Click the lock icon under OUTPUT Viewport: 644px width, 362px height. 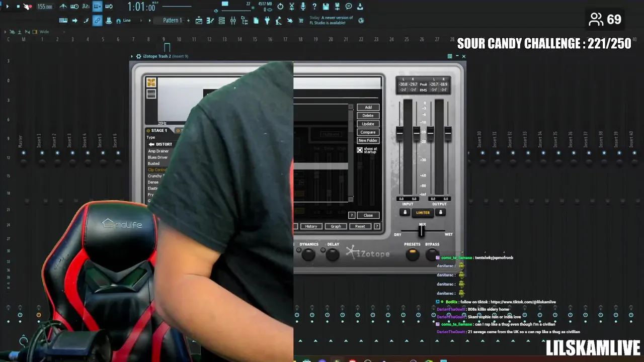tap(441, 213)
